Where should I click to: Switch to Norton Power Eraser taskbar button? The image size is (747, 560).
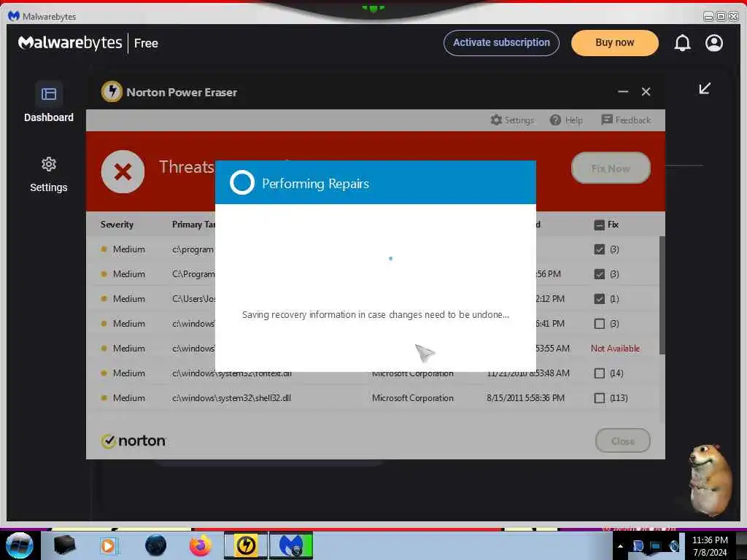tap(247, 545)
